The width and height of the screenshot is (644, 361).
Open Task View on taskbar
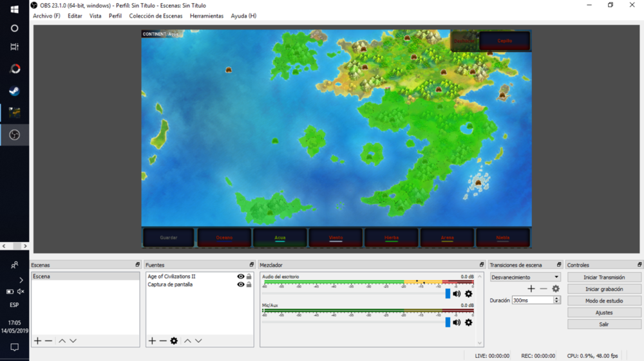pyautogui.click(x=14, y=47)
